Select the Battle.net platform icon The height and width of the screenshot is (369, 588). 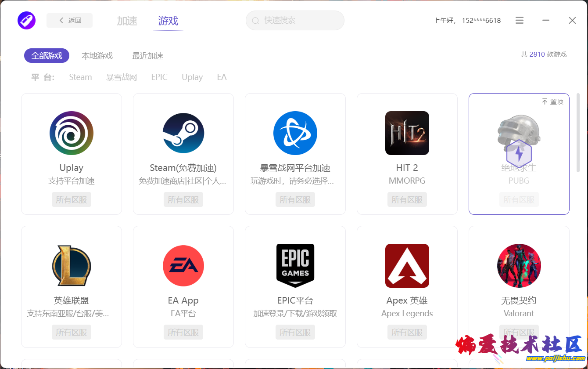pyautogui.click(x=295, y=133)
